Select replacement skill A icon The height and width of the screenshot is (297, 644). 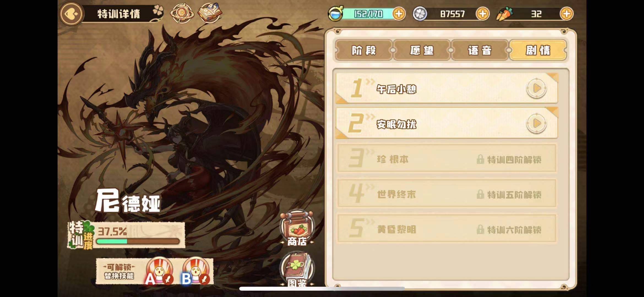click(159, 271)
